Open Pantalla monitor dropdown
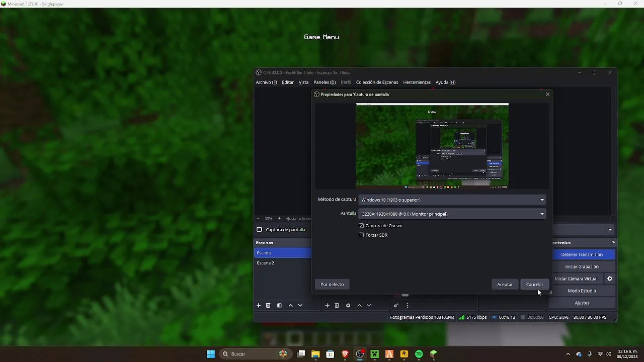The width and height of the screenshot is (644, 362). [452, 214]
